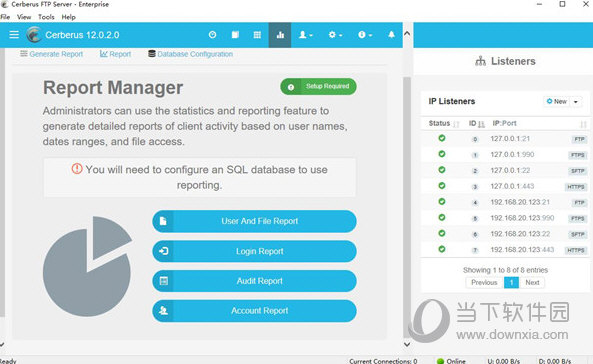Click status icon for 192.168.20.123:22
The image size is (593, 364).
coord(442,233)
